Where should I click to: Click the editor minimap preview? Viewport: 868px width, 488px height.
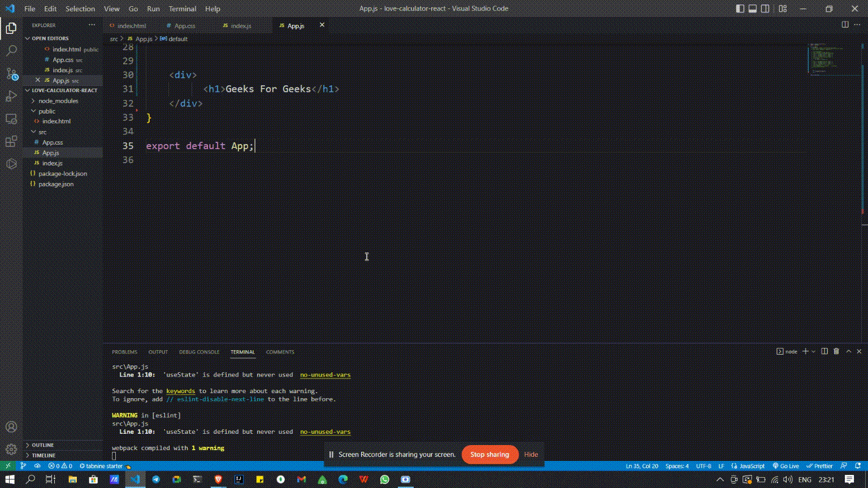[834, 59]
